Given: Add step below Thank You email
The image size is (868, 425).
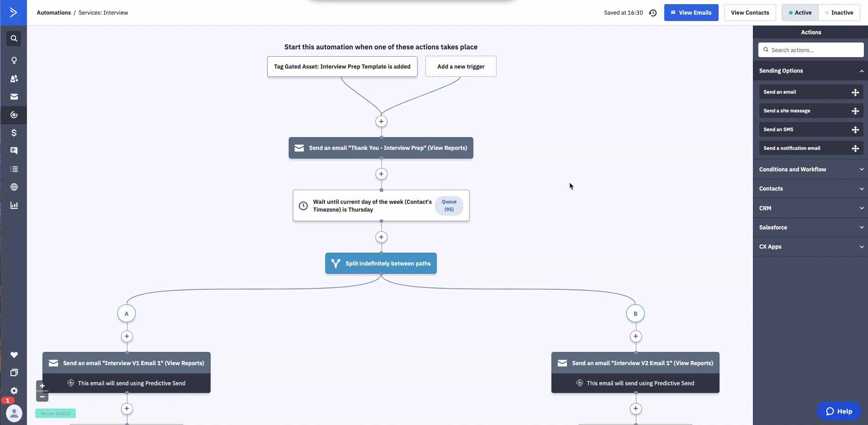Looking at the screenshot, I should [381, 174].
